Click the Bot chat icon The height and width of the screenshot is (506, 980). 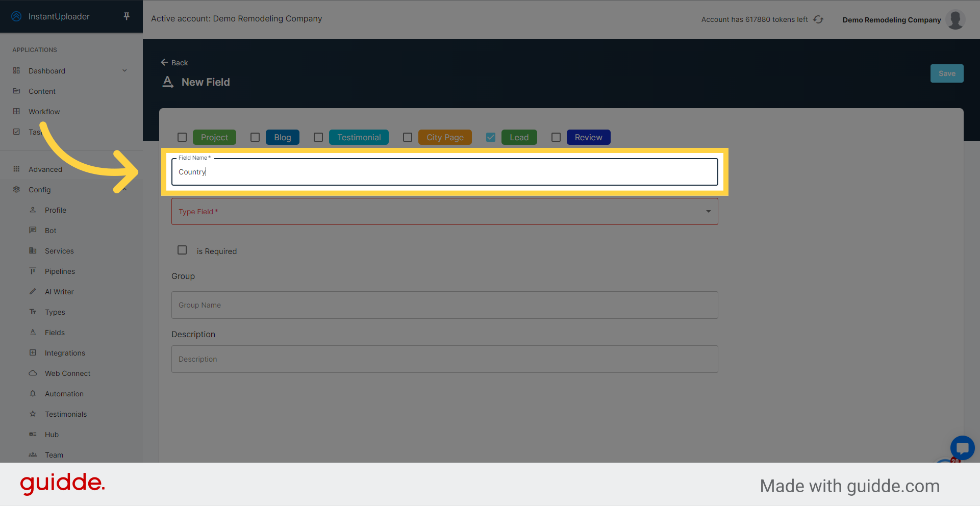33,230
